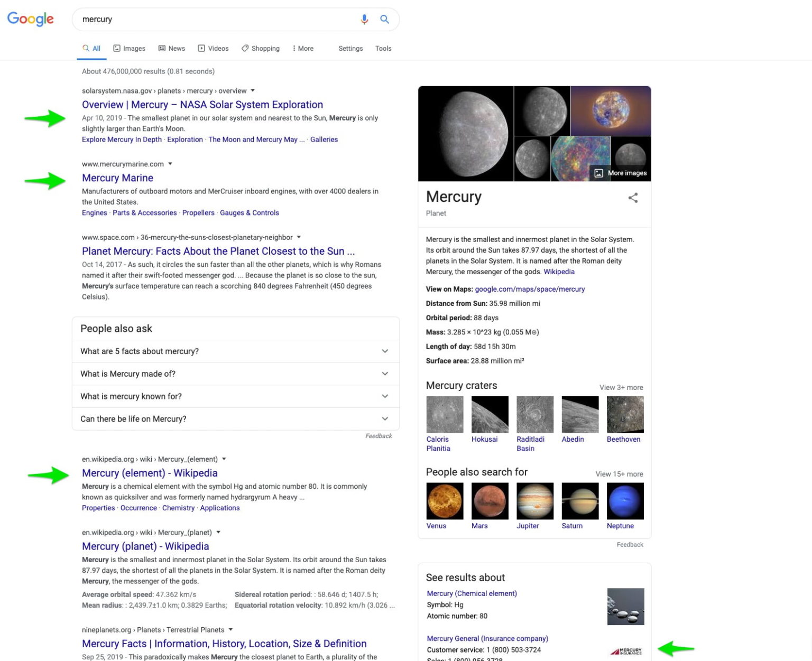812x661 pixels.
Task: Expand "Can there be life on Mercury?"
Action: (x=385, y=418)
